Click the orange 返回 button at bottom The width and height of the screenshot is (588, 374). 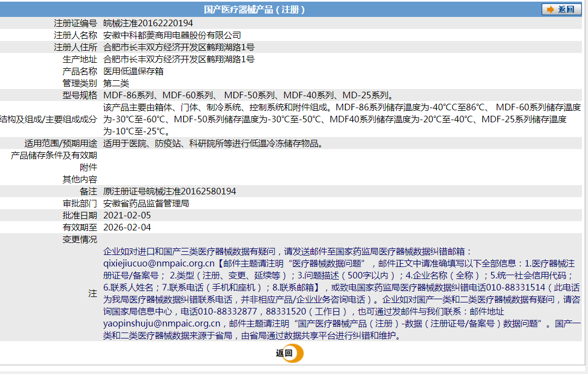[x=290, y=353]
